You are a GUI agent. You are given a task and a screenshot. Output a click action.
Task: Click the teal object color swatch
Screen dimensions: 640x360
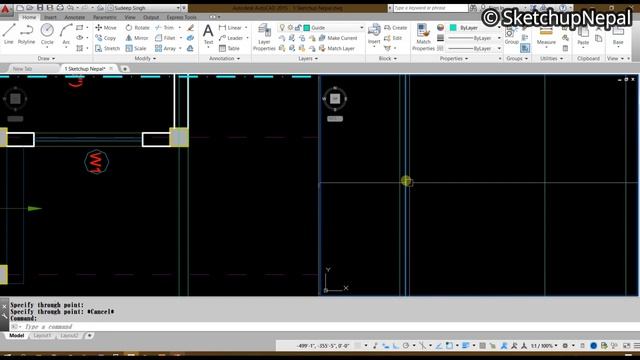pos(453,27)
